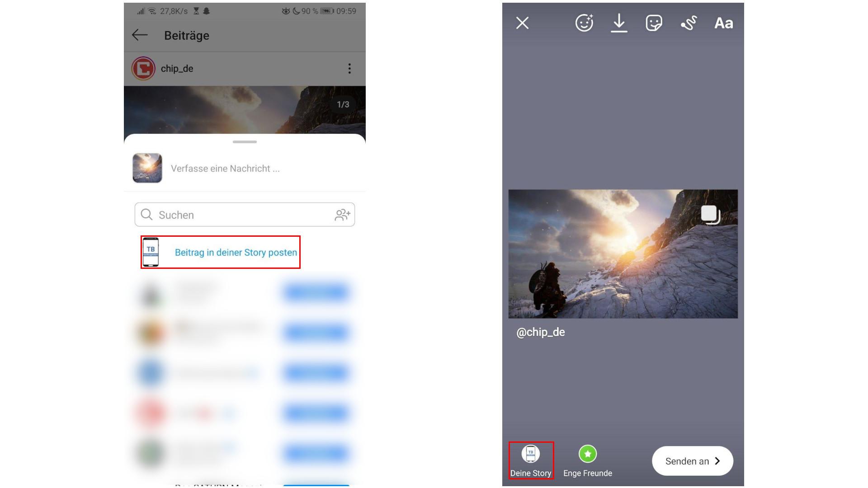Image resolution: width=868 pixels, height=488 pixels.
Task: Expand the share sheet drag handle
Action: 244,141
